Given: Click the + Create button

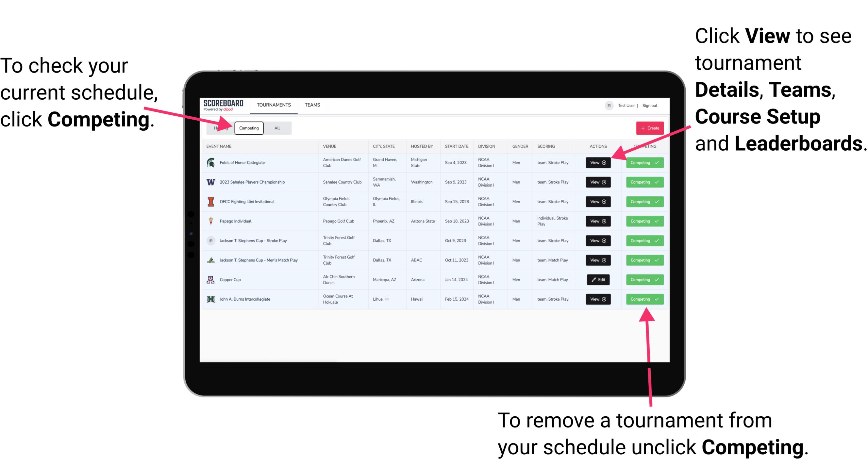Looking at the screenshot, I should (648, 128).
